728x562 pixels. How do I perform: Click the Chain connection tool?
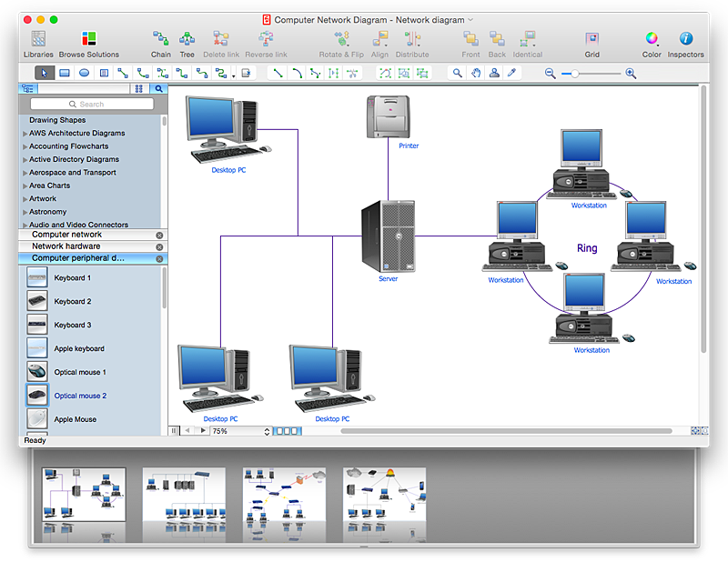pyautogui.click(x=161, y=39)
